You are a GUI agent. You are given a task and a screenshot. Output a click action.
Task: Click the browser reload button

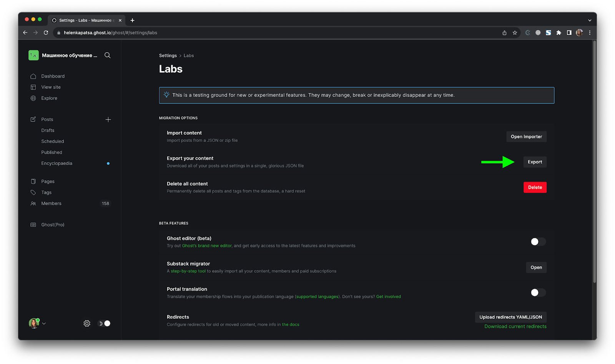[46, 33]
